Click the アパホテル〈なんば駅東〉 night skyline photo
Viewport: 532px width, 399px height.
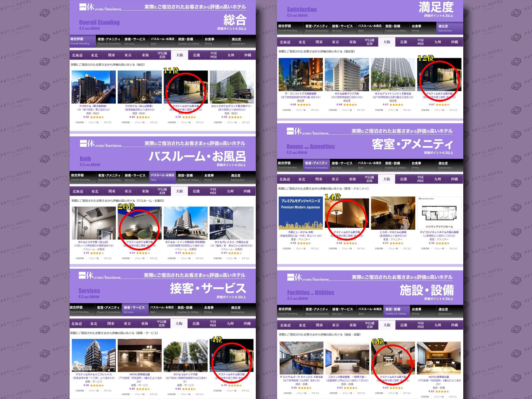tap(140, 87)
